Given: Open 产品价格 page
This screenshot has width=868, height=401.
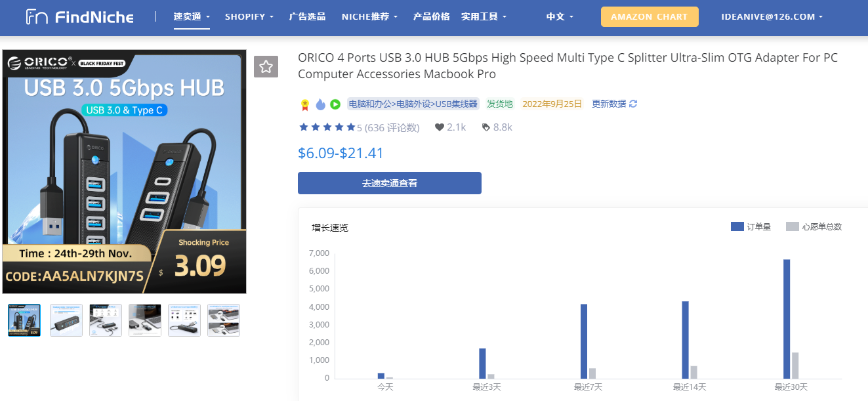Looking at the screenshot, I should click(432, 17).
